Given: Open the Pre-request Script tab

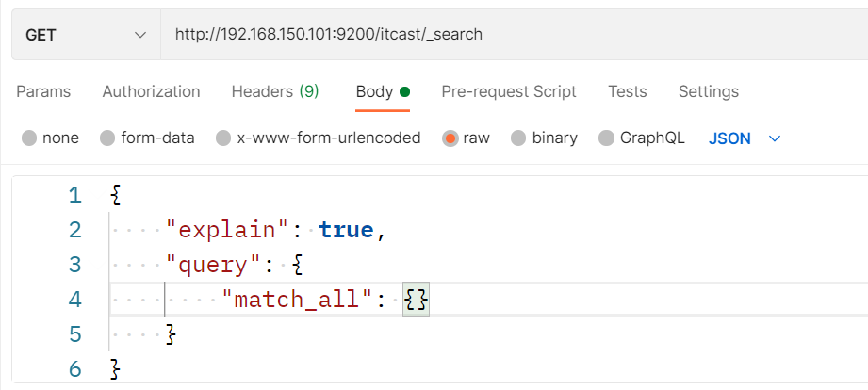Looking at the screenshot, I should click(509, 91).
